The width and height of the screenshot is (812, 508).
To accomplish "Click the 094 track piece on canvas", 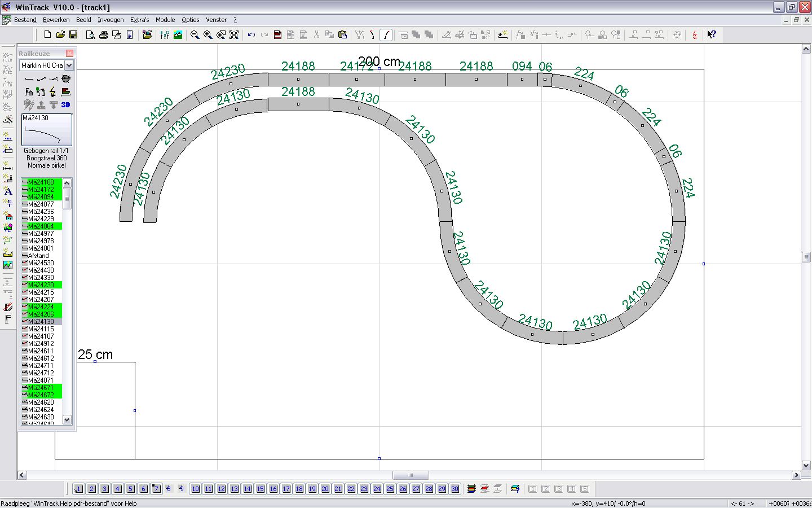I will [522, 79].
